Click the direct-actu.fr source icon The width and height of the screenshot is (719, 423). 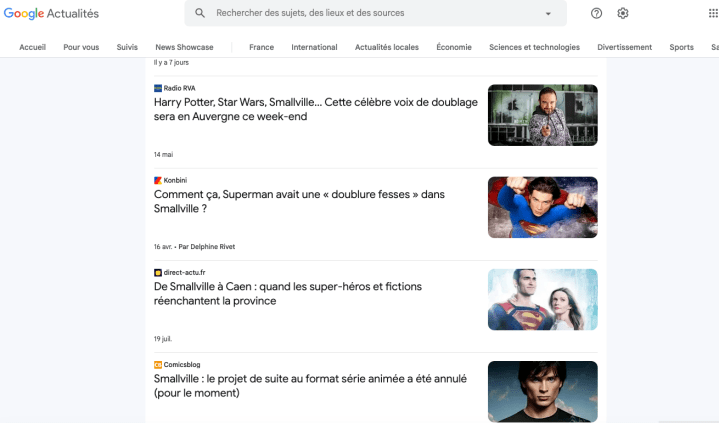(x=158, y=272)
